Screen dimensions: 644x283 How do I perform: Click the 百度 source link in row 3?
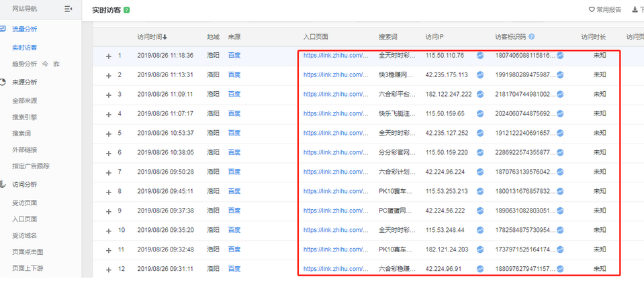(234, 95)
